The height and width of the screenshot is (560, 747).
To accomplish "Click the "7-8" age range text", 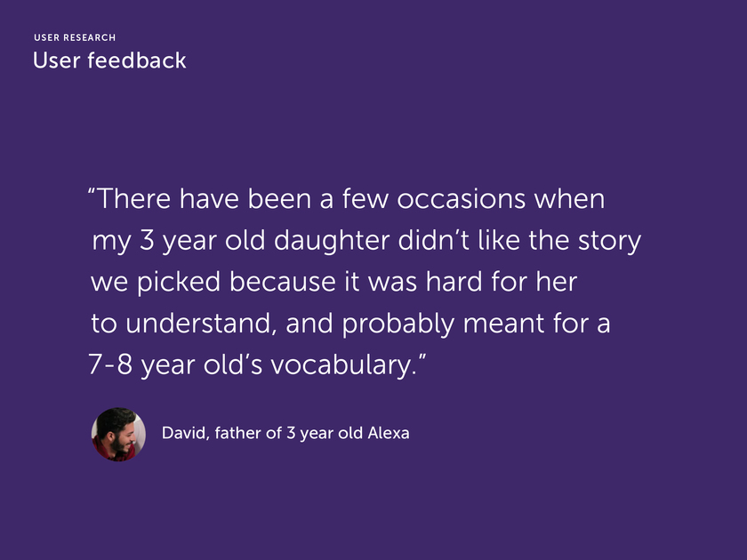I will [110, 365].
